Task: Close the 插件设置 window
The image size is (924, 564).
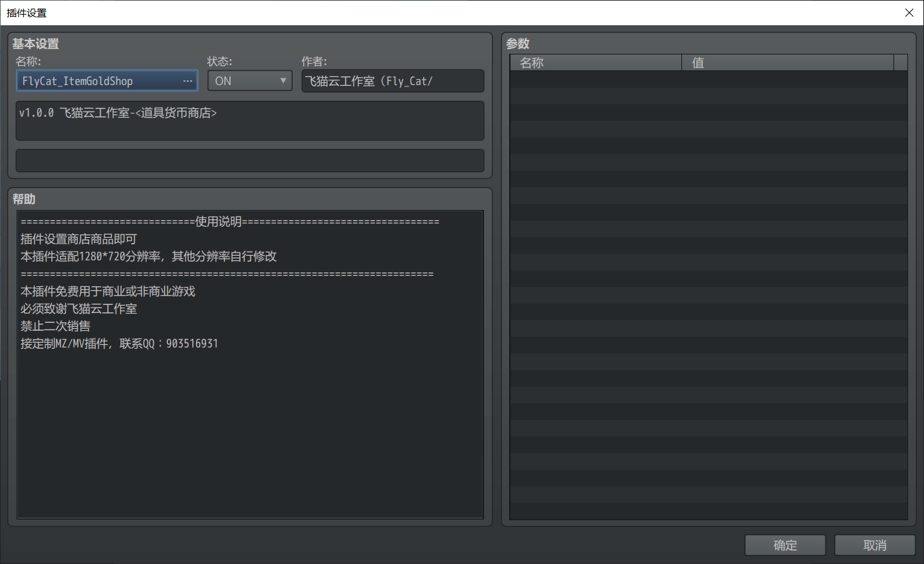Action: tap(909, 13)
